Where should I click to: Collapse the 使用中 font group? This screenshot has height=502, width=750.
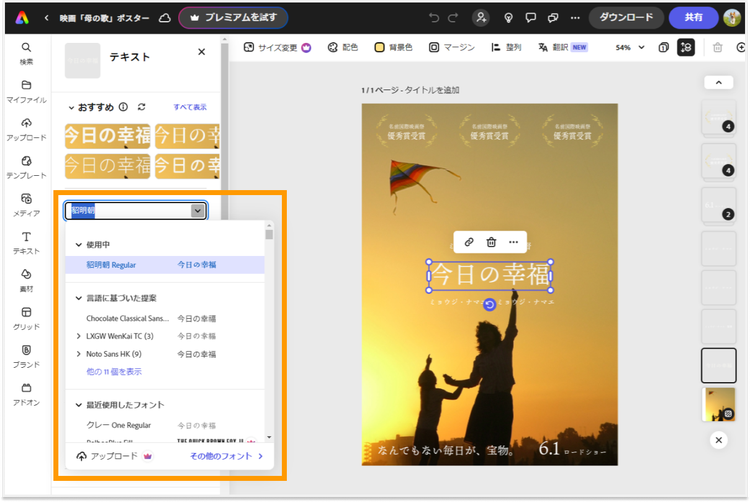pos(79,245)
